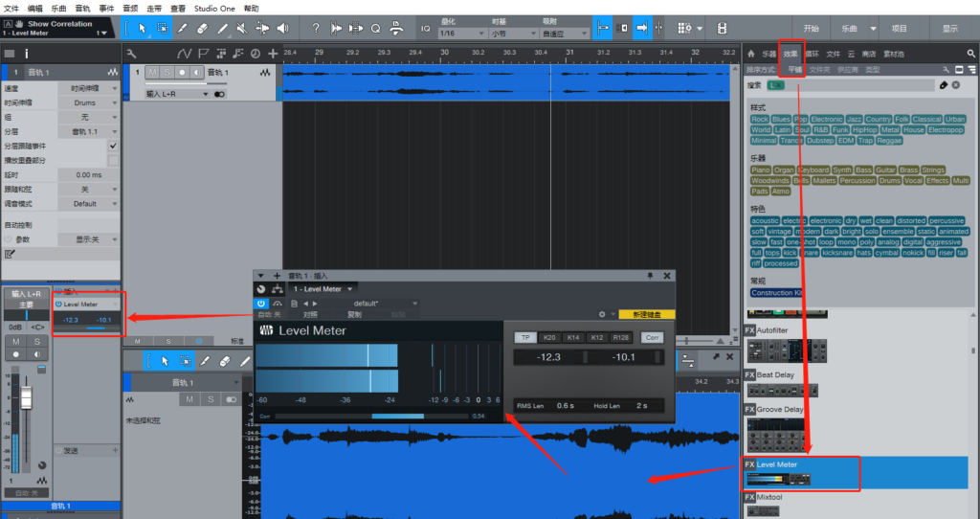
Task: Toggle 分层跟随事件 checkbox
Action: 113,146
